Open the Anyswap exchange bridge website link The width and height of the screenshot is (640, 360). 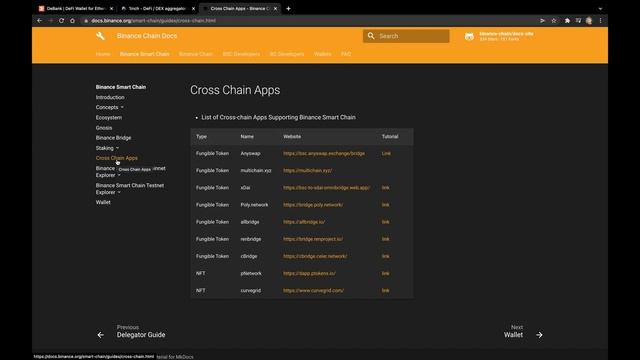[324, 153]
